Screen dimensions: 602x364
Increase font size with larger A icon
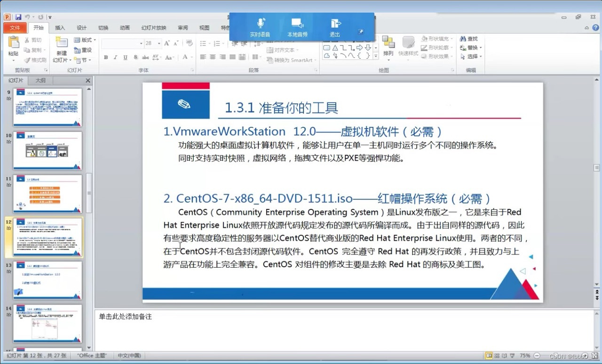[x=167, y=43]
